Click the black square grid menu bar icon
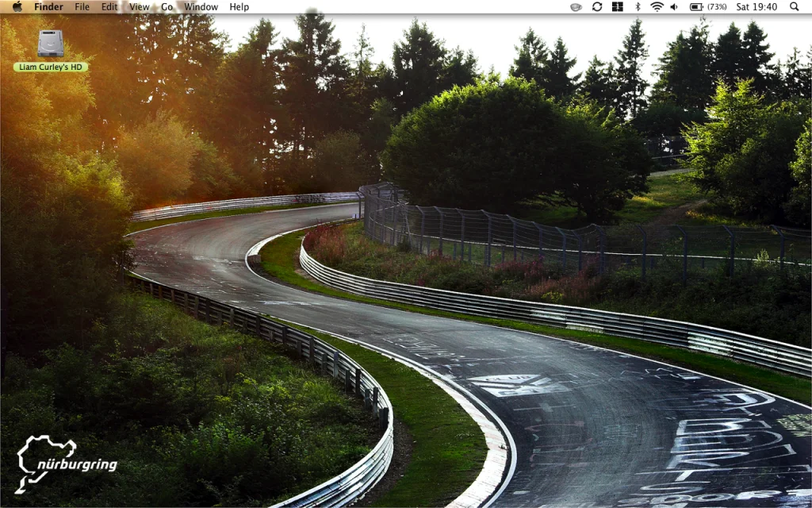This screenshot has width=812, height=508. point(617,6)
